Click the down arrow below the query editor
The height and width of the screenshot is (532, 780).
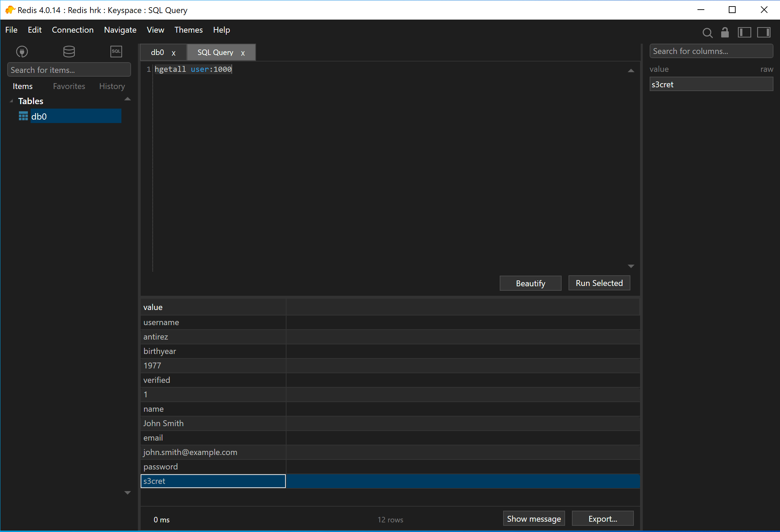pyautogui.click(x=631, y=266)
